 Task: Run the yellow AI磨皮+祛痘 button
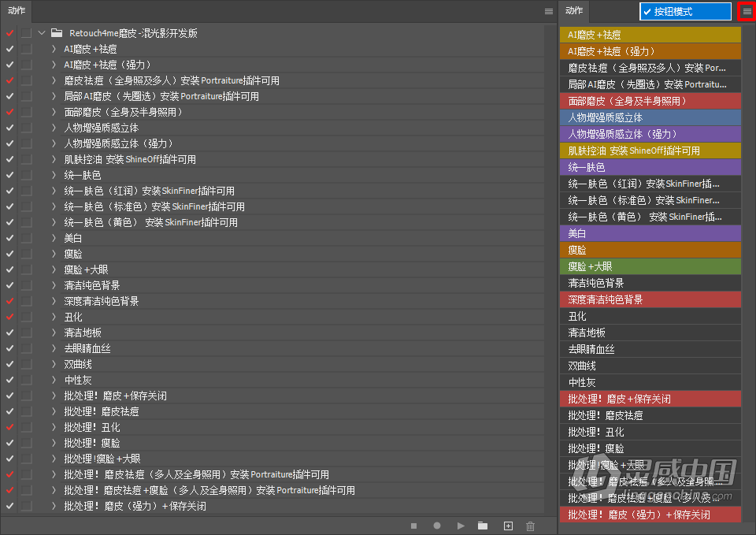click(x=650, y=35)
